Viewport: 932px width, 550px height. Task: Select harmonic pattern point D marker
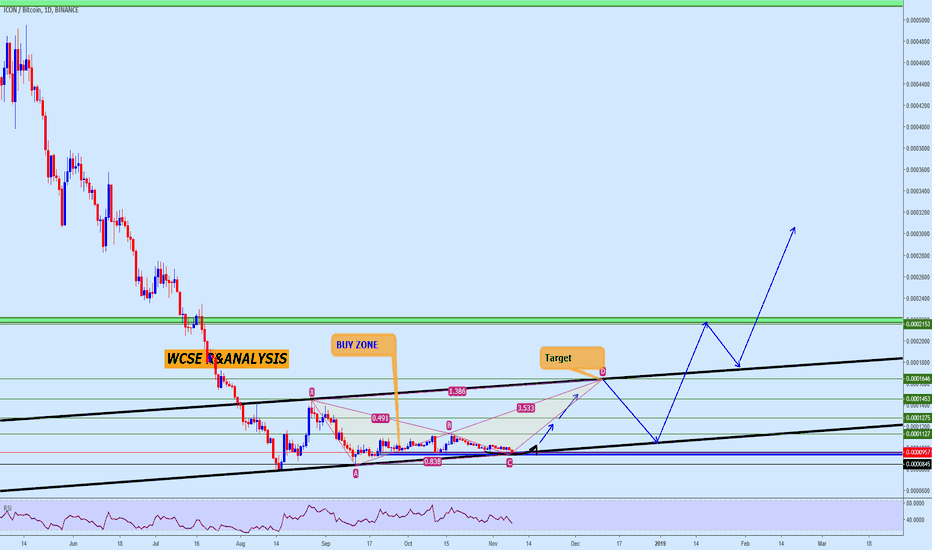coord(603,372)
